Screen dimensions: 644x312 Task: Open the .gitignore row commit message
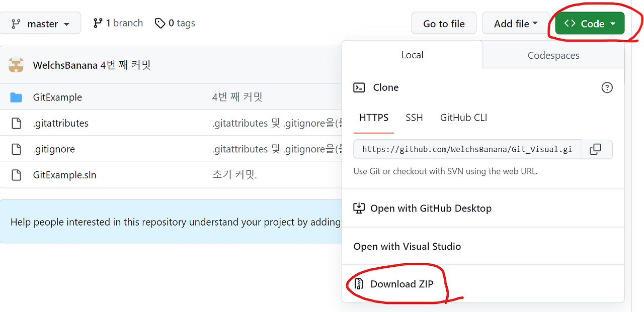277,149
